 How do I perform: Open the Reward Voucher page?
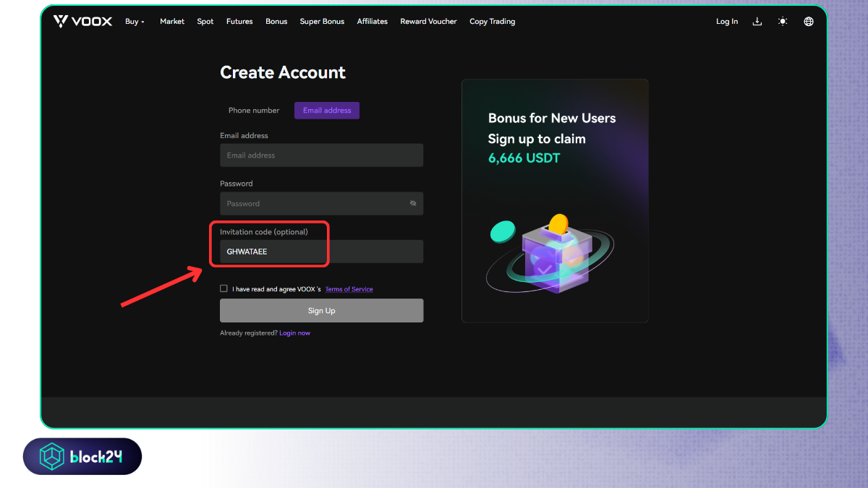coord(429,21)
